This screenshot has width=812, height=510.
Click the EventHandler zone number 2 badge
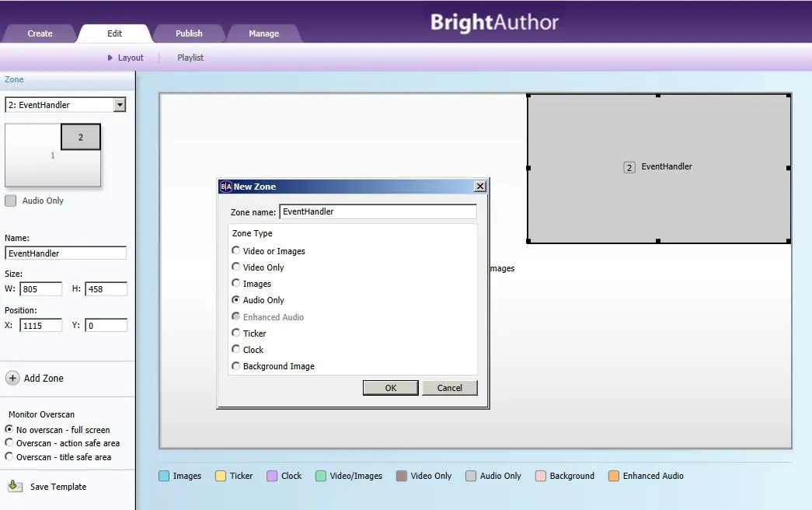629,167
